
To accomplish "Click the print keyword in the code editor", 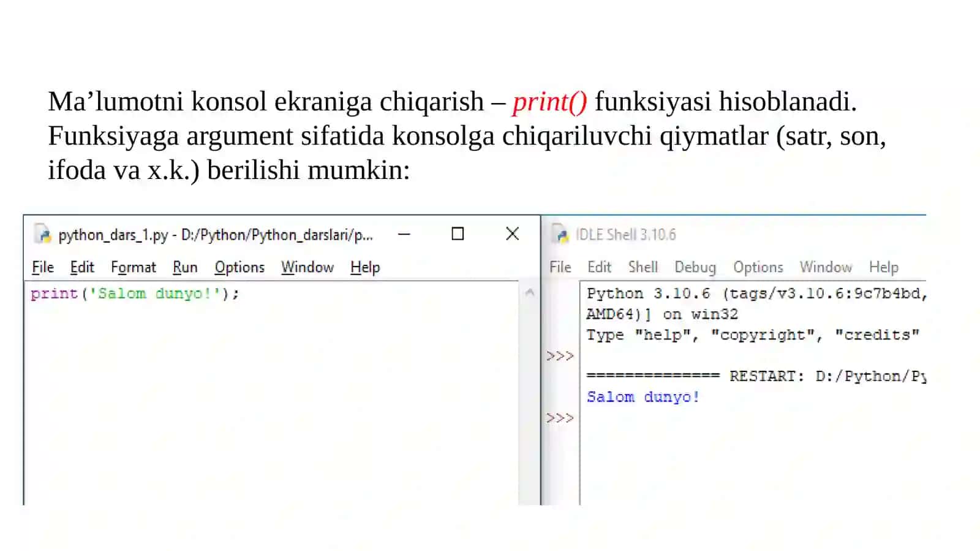I will (55, 294).
